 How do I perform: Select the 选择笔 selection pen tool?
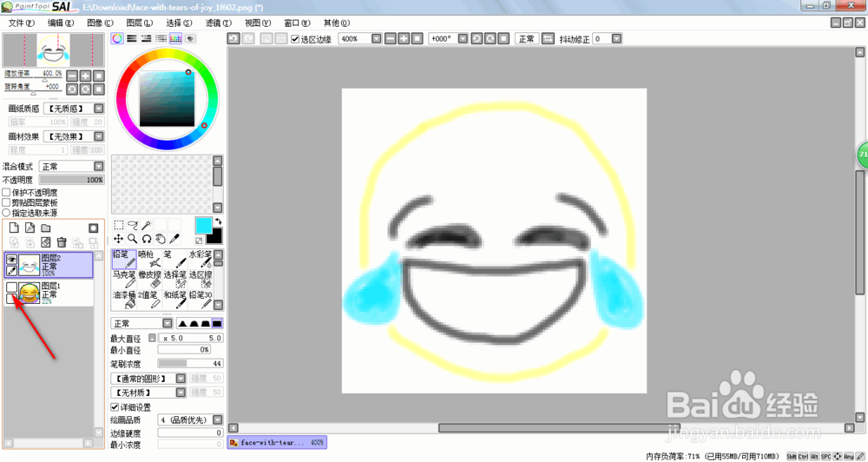click(175, 280)
